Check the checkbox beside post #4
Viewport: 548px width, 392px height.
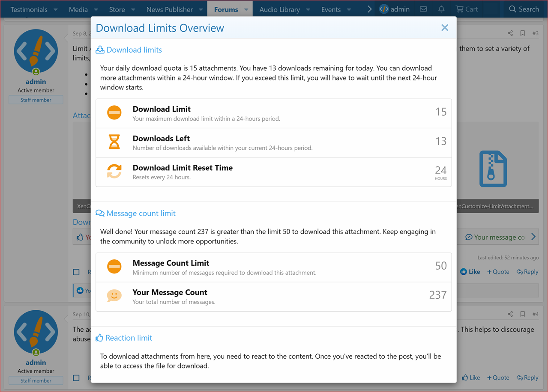[x=76, y=378]
